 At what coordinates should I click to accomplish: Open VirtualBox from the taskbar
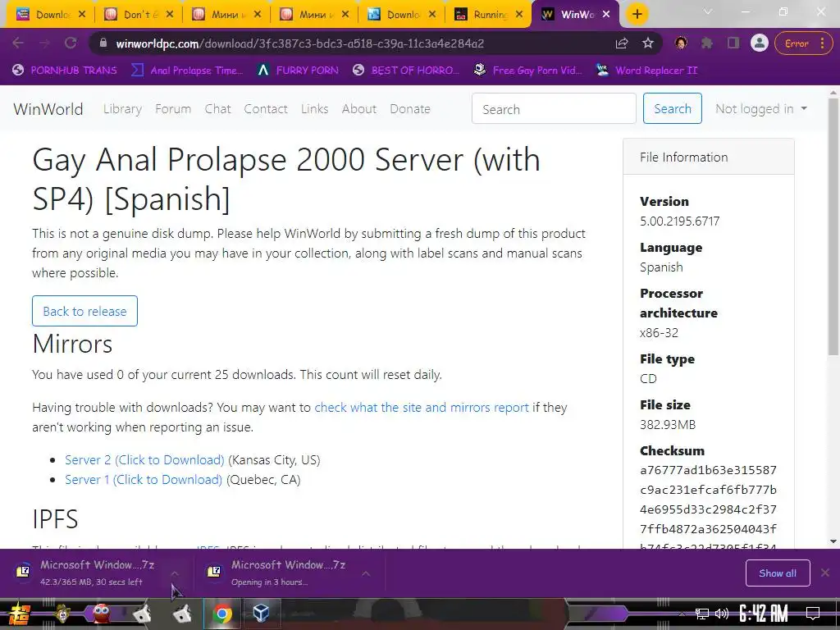pos(261,614)
